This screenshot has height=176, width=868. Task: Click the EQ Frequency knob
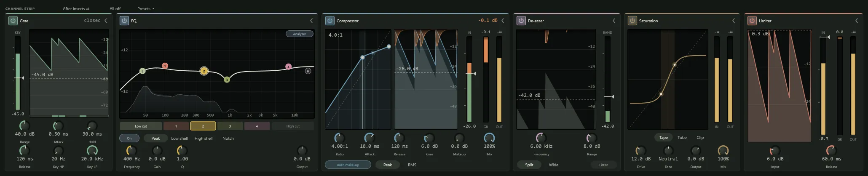tap(131, 150)
